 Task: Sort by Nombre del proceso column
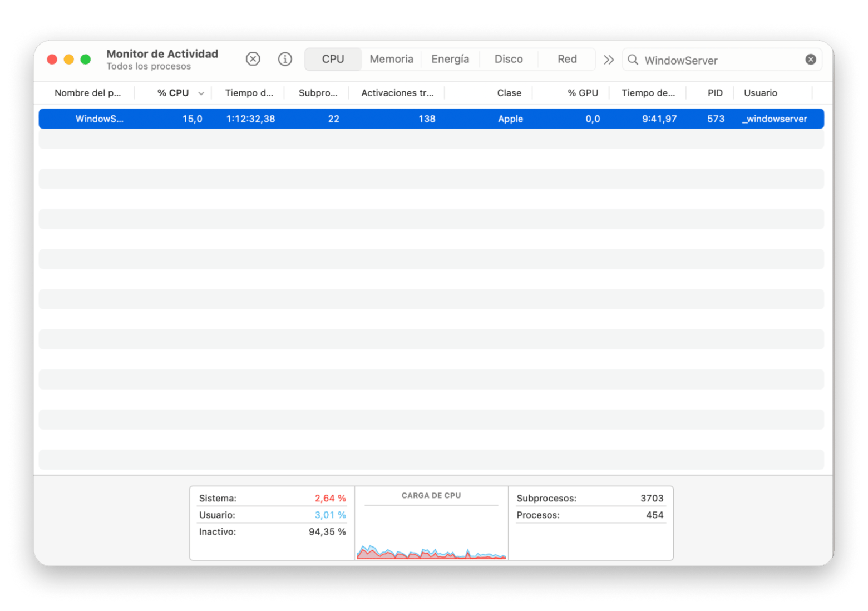(x=87, y=93)
